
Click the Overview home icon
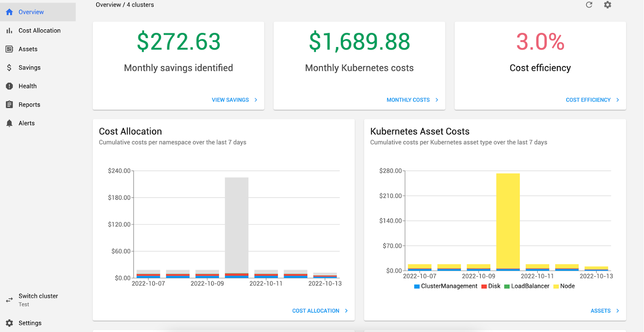(x=9, y=12)
